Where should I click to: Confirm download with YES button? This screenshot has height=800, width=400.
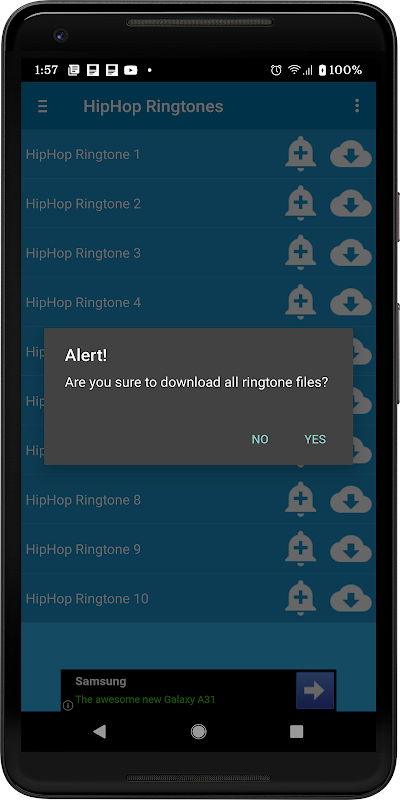point(315,439)
